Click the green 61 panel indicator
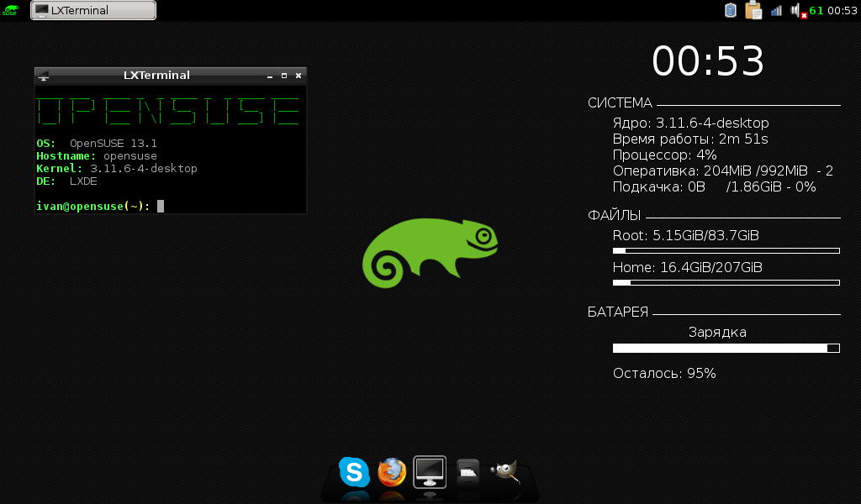Viewport: 861px width, 504px height. (x=816, y=10)
